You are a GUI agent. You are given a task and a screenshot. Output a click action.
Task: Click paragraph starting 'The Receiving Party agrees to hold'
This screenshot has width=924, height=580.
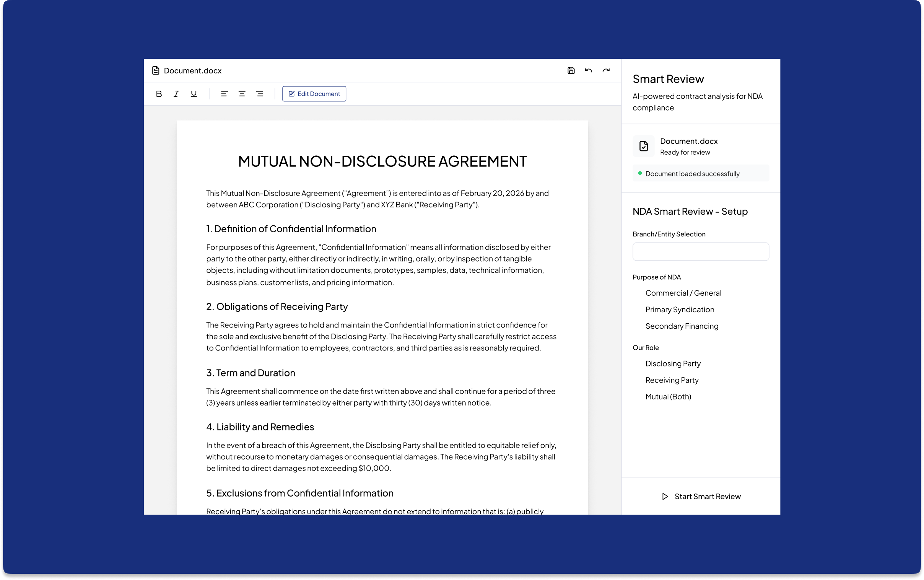[x=381, y=336]
